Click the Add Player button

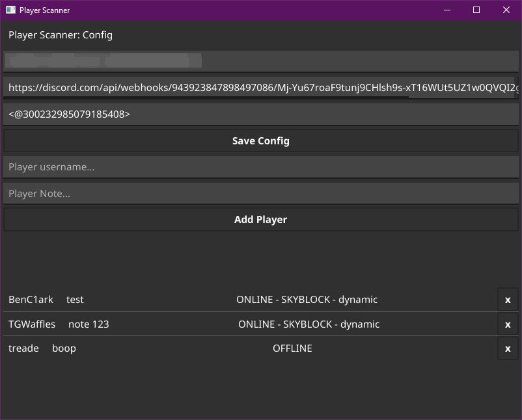point(260,219)
